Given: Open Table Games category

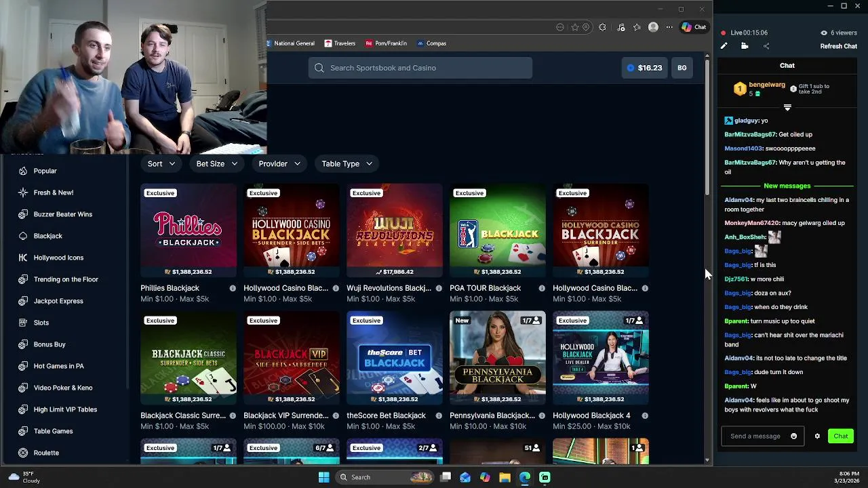Looking at the screenshot, I should click(x=53, y=431).
